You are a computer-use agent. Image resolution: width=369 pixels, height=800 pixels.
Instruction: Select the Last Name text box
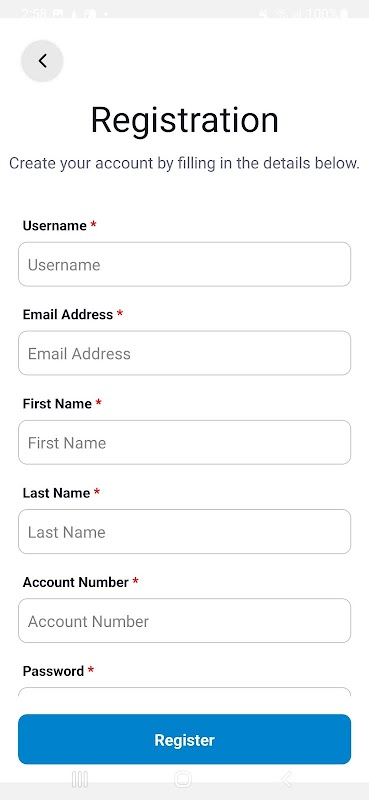(184, 532)
